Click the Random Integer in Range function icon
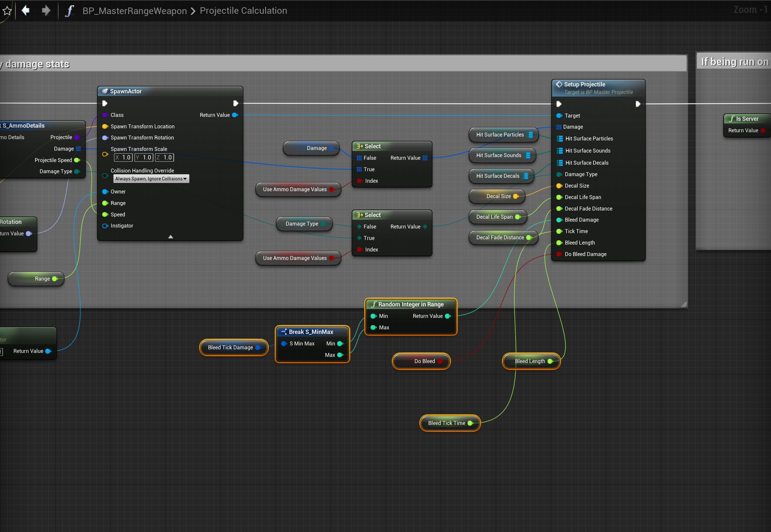The width and height of the screenshot is (771, 532). [x=374, y=304]
